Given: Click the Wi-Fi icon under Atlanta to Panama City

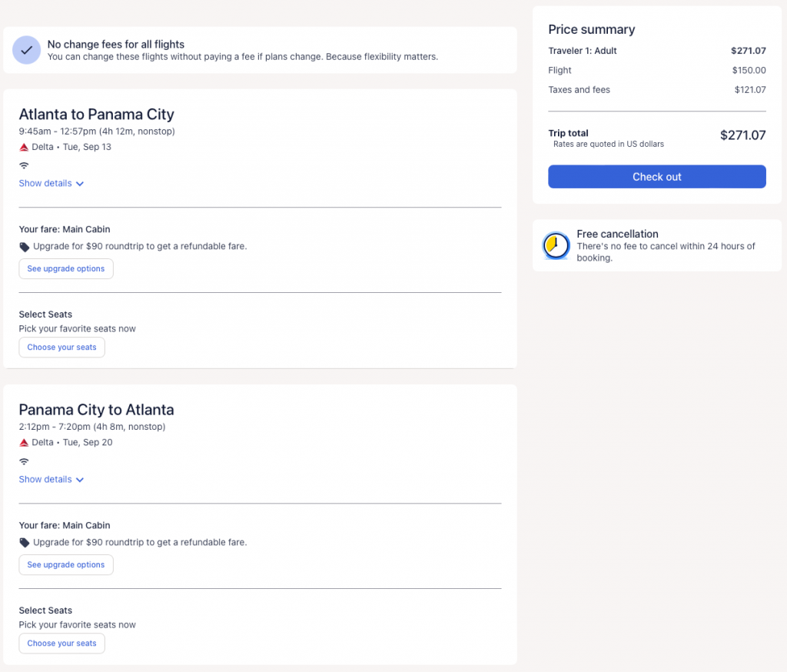Looking at the screenshot, I should click(x=24, y=165).
